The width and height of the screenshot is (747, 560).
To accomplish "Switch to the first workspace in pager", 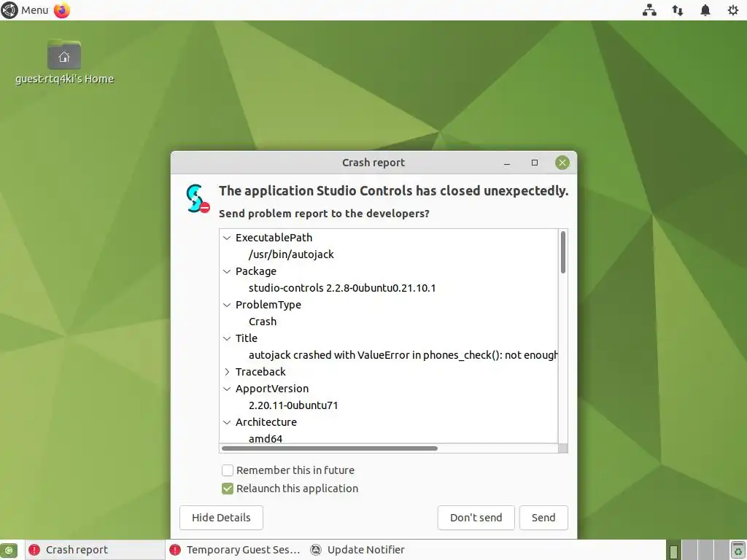I will pyautogui.click(x=673, y=550).
